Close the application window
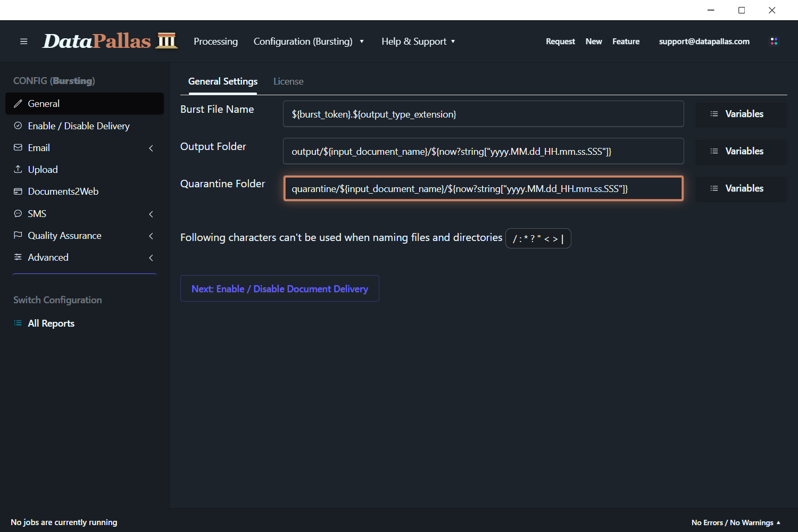 coord(772,10)
